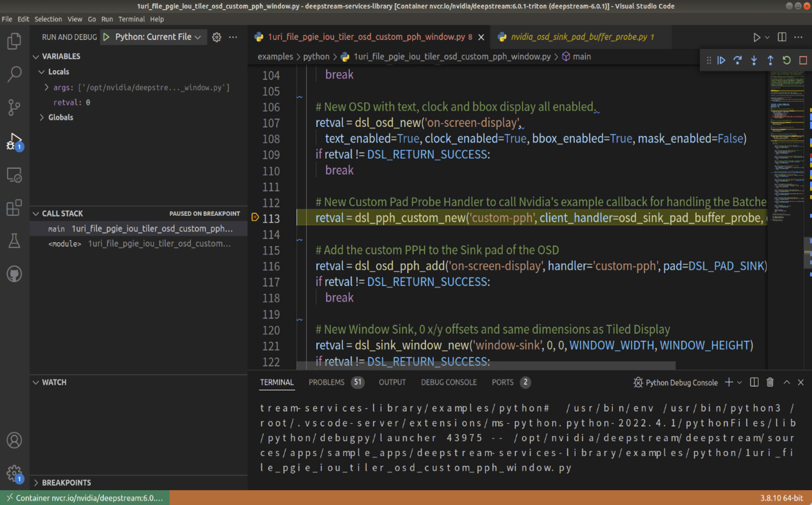
Task: Switch to the Debug Console tab
Action: (449, 382)
